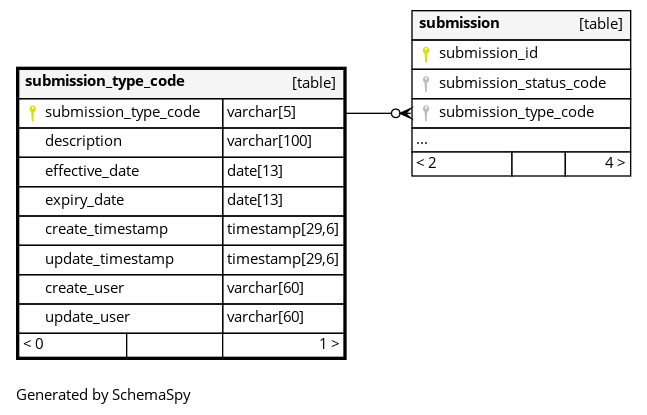Click the expiry_date column
The image size is (647, 415).
(84, 200)
